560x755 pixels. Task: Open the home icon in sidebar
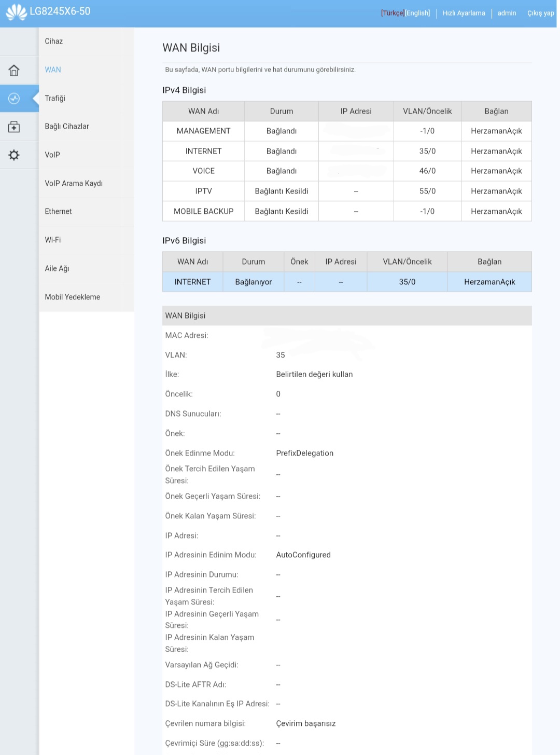click(x=14, y=70)
